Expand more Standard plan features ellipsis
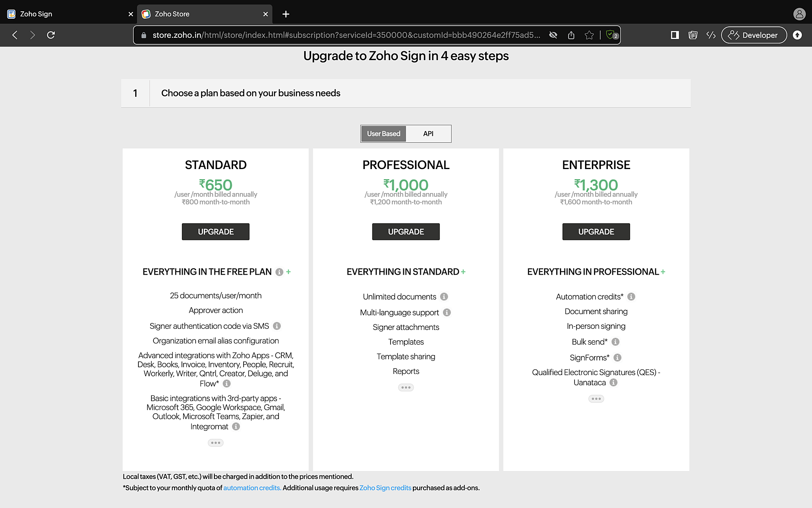The height and width of the screenshot is (508, 812). (x=216, y=443)
